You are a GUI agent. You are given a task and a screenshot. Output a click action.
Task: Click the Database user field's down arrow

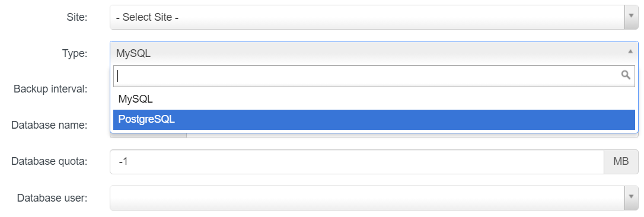[x=632, y=198]
